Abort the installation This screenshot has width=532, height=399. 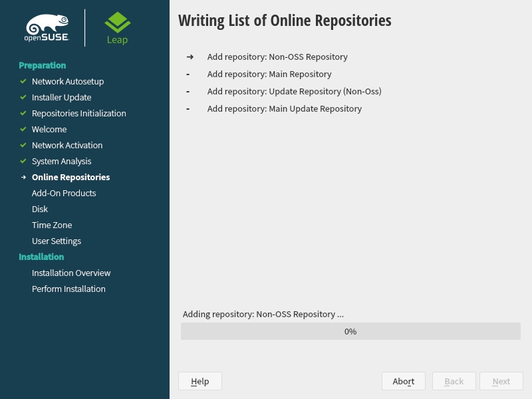click(x=404, y=381)
